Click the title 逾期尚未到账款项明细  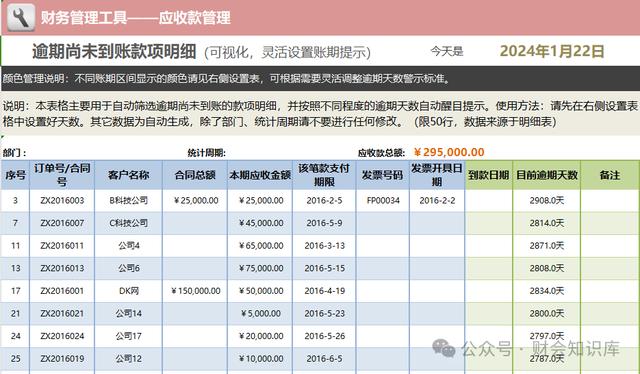point(114,51)
